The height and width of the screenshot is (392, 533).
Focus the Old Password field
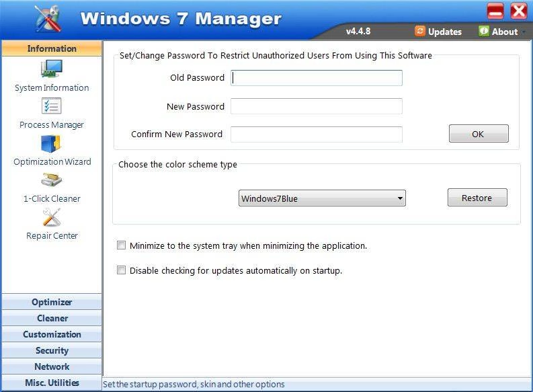[317, 78]
